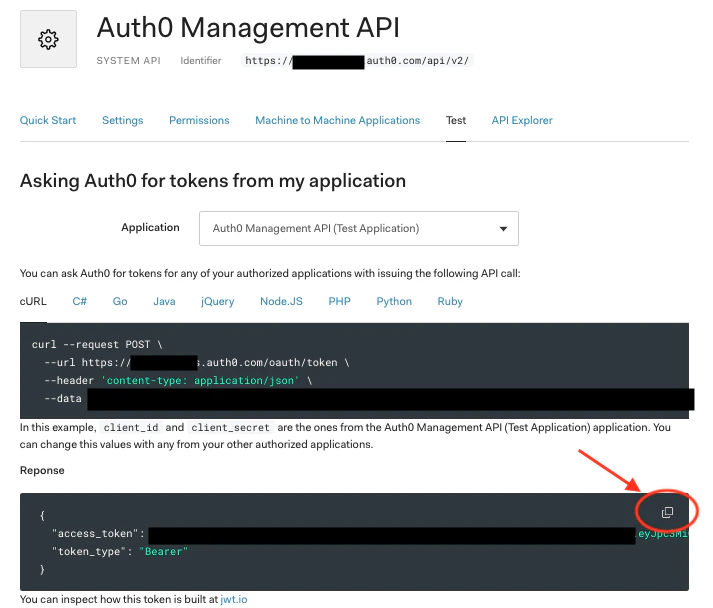Click the client_secret inline code text
The width and height of the screenshot is (713, 608).
(230, 428)
